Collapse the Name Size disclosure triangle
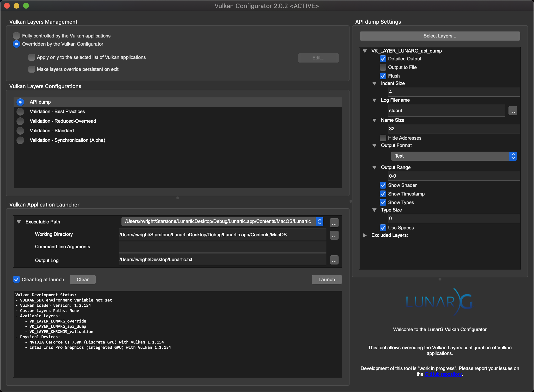This screenshot has width=534, height=392. [374, 120]
